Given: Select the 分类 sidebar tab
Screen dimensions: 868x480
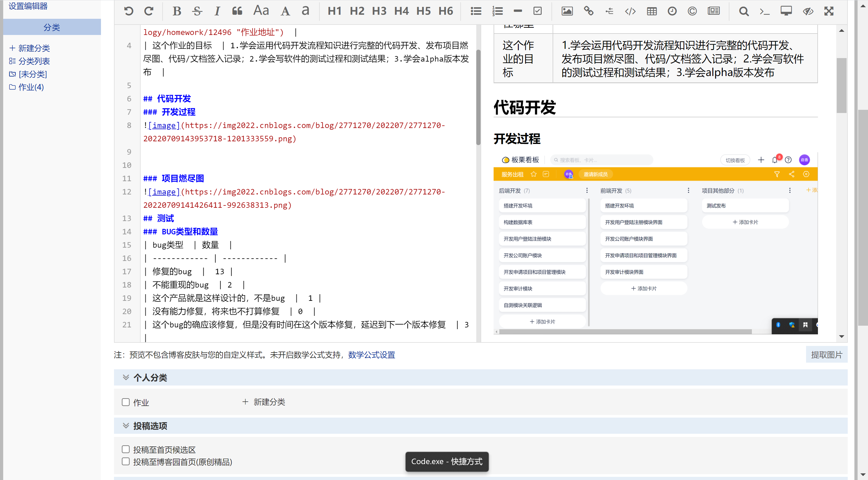Looking at the screenshot, I should tap(52, 27).
